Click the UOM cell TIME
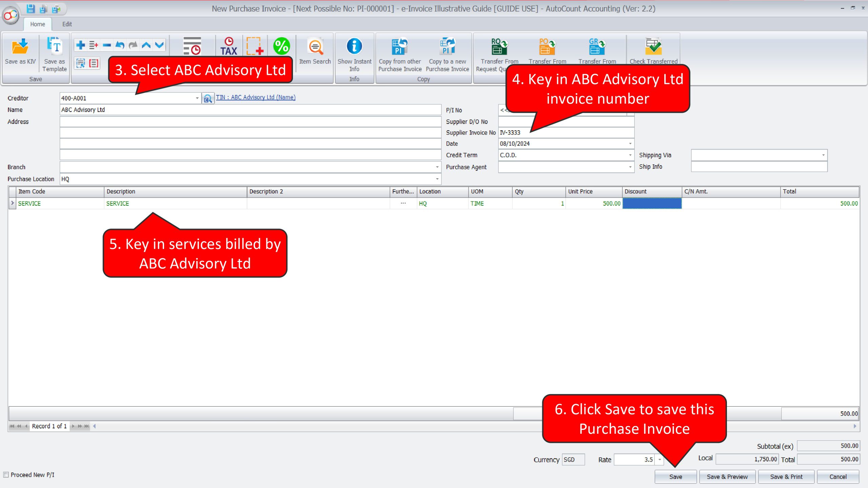Screen dimensions: 868x488 (x=490, y=203)
